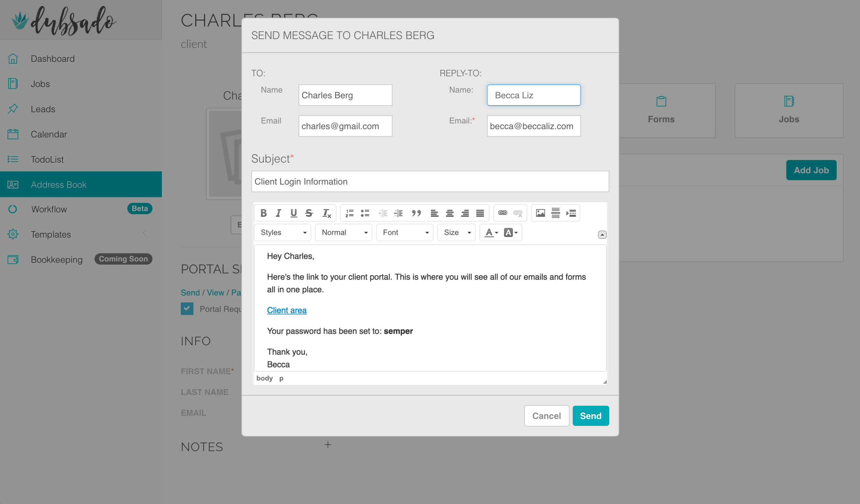The width and height of the screenshot is (860, 504).
Task: Click the Send button
Action: 590,416
